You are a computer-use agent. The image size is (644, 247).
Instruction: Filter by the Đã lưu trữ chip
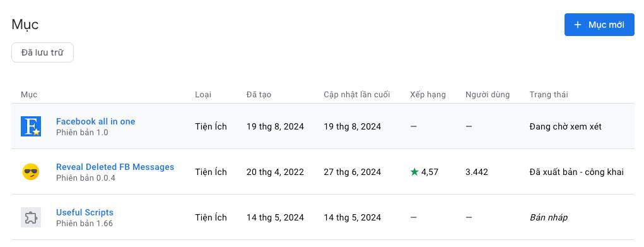click(43, 52)
